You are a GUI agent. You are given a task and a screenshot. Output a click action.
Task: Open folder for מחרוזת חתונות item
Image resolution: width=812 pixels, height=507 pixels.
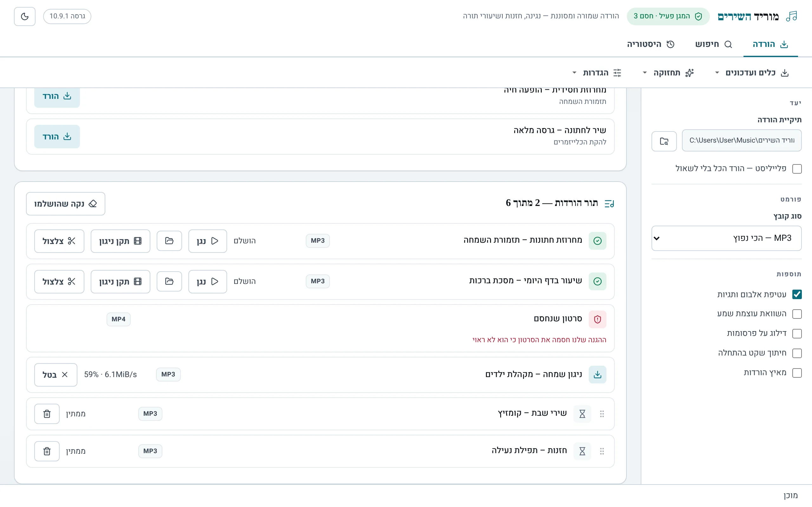click(x=169, y=241)
